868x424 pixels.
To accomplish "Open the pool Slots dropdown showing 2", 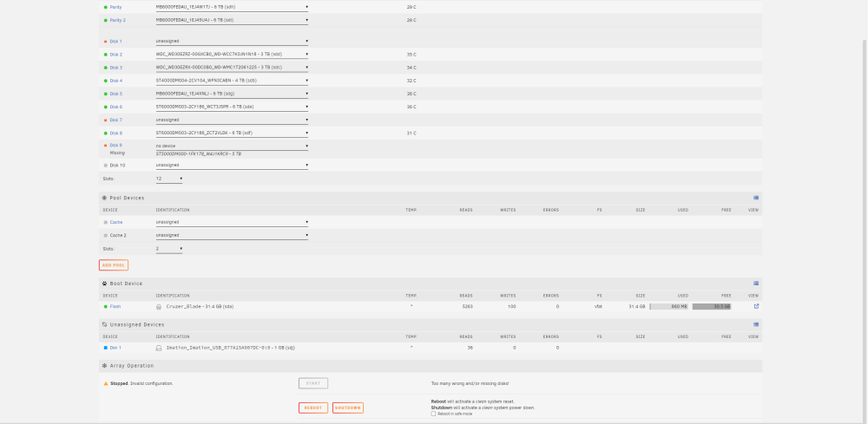I will pyautogui.click(x=169, y=249).
